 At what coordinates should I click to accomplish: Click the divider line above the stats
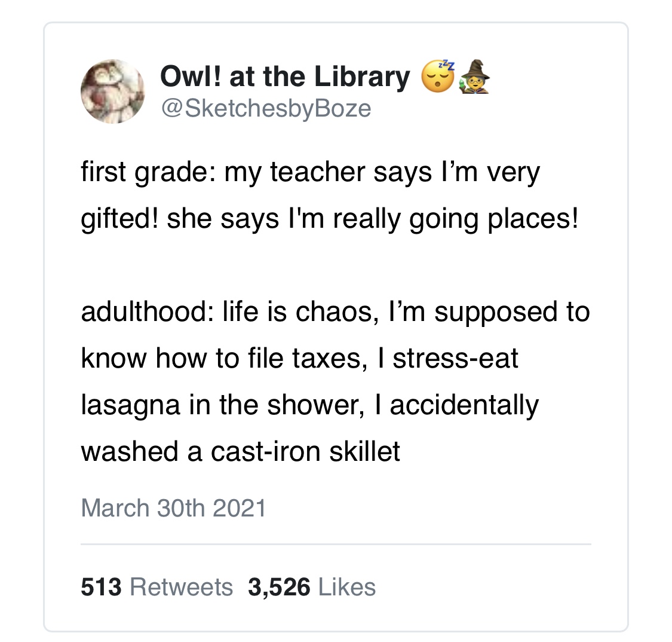(x=336, y=544)
